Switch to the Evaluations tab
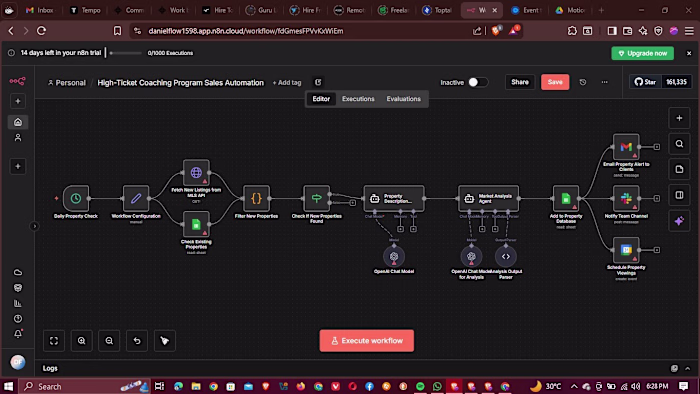This screenshot has height=394, width=700. coord(404,99)
